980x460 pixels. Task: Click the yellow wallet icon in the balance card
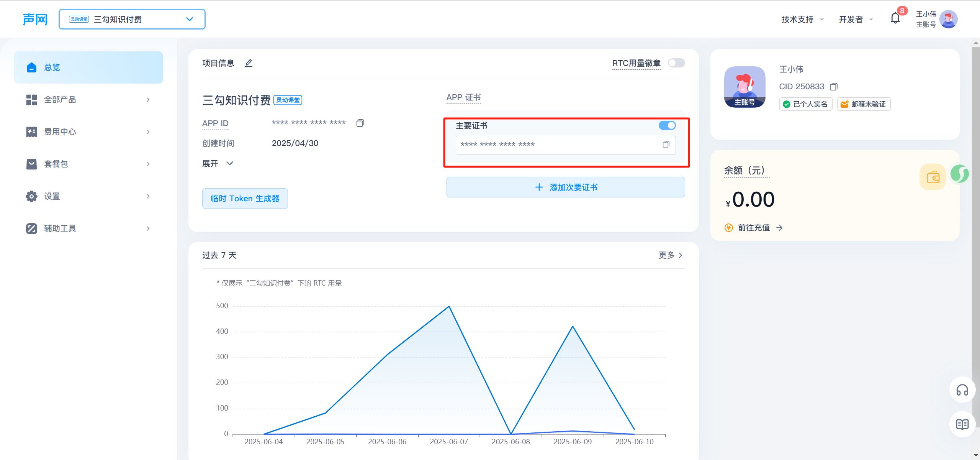pyautogui.click(x=933, y=177)
